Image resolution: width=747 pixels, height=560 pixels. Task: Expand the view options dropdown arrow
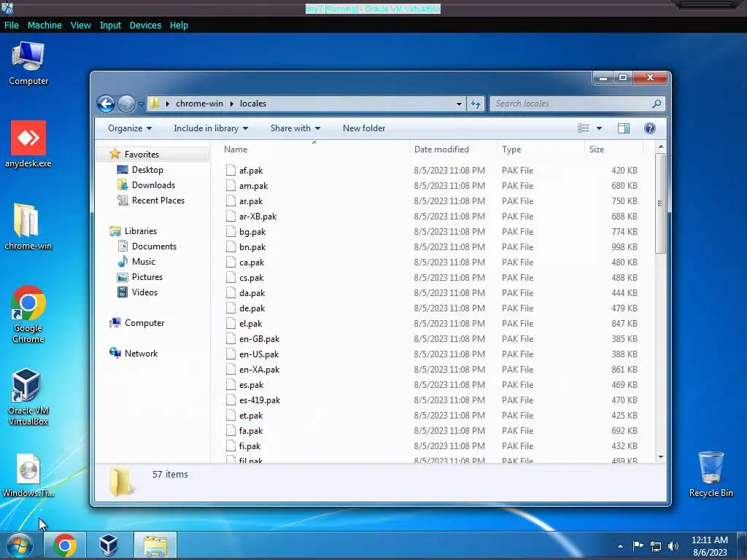[x=599, y=128]
